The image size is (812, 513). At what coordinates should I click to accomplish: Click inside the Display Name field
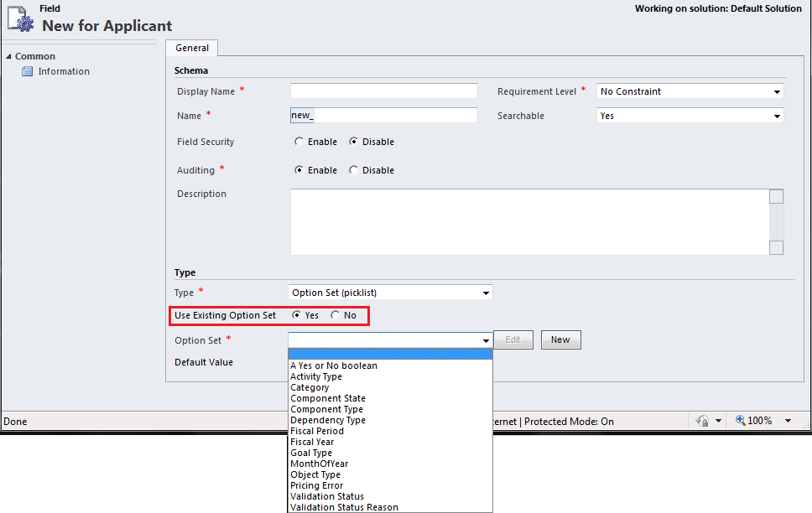pos(383,91)
